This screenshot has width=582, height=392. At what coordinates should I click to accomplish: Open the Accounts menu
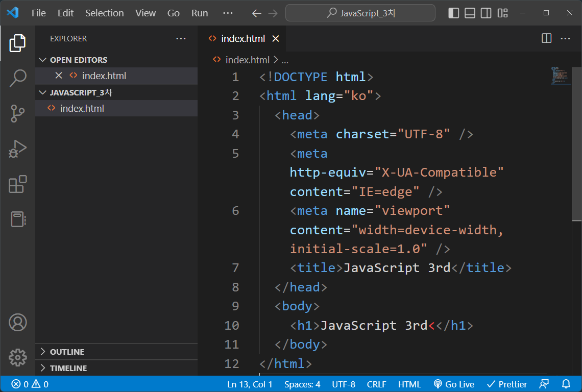point(18,322)
